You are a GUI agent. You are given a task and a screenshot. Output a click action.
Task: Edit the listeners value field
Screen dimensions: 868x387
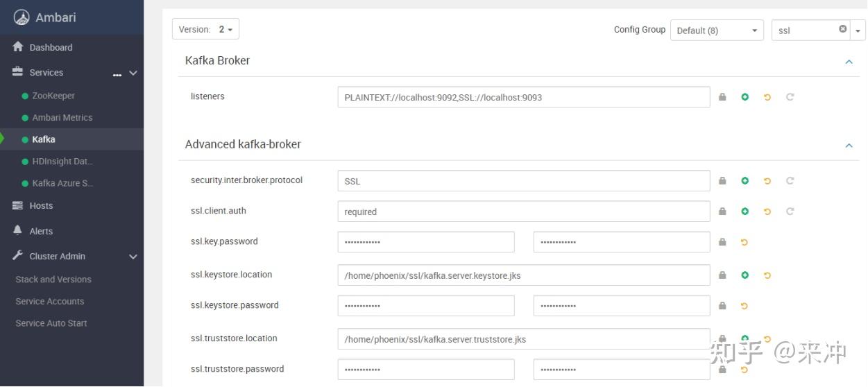coord(524,97)
